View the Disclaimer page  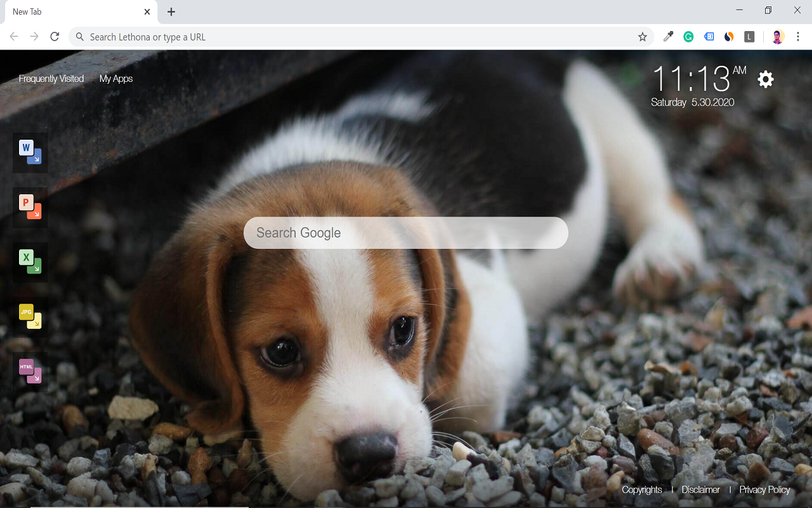(700, 490)
